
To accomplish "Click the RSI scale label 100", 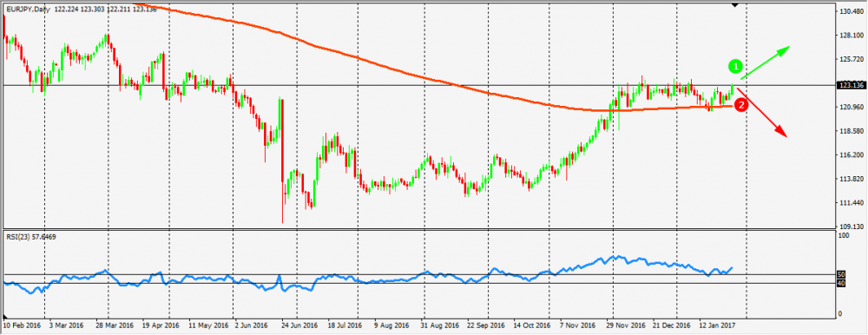I will click(x=845, y=236).
